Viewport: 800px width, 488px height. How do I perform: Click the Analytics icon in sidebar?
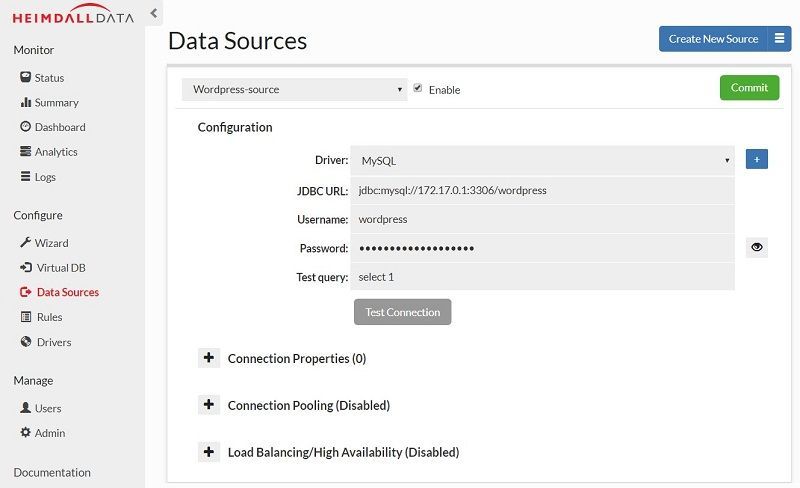[26, 152]
